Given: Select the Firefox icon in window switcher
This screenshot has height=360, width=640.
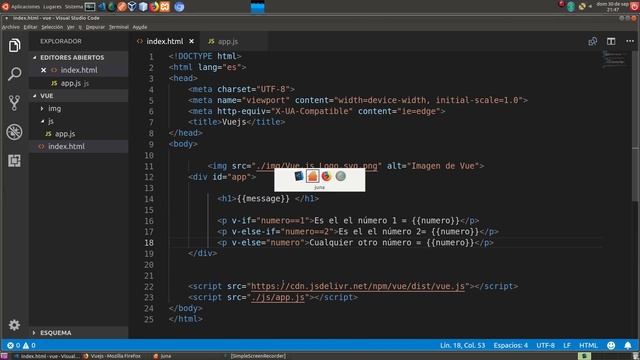Looking at the screenshot, I should tap(326, 176).
